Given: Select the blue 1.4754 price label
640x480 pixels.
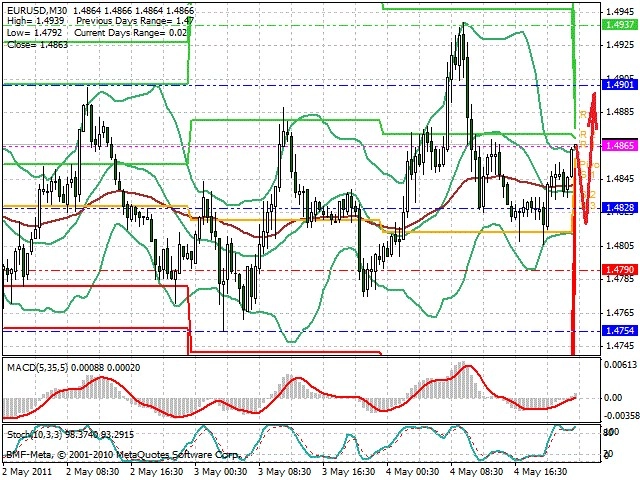Looking at the screenshot, I should (619, 331).
